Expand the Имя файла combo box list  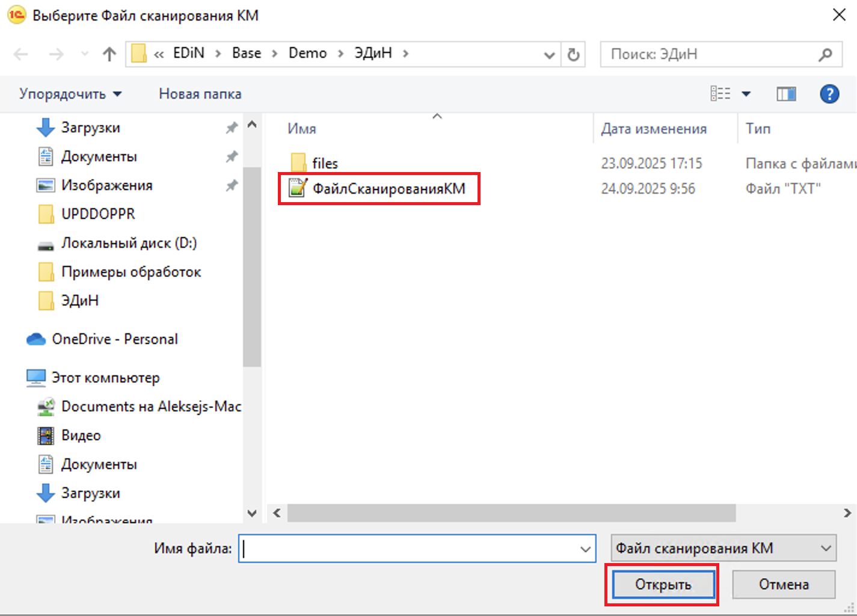(585, 549)
